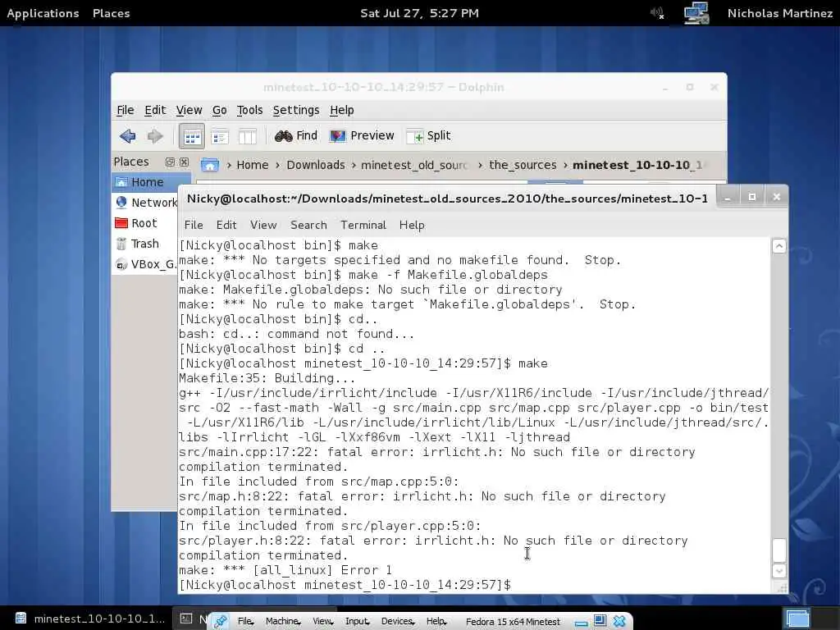Switch to minetest_10-10-10 taskbar window

click(x=90, y=619)
